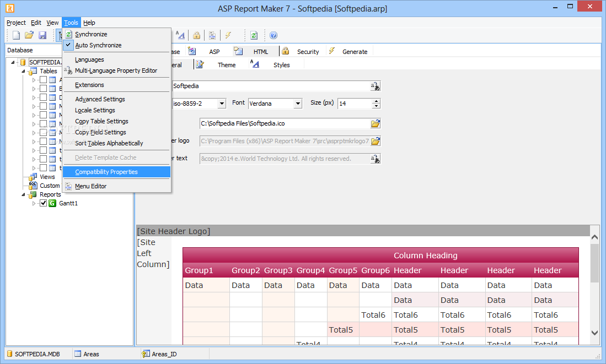Click the Synchronize toolbar icon
The image size is (606, 364).
click(x=254, y=35)
